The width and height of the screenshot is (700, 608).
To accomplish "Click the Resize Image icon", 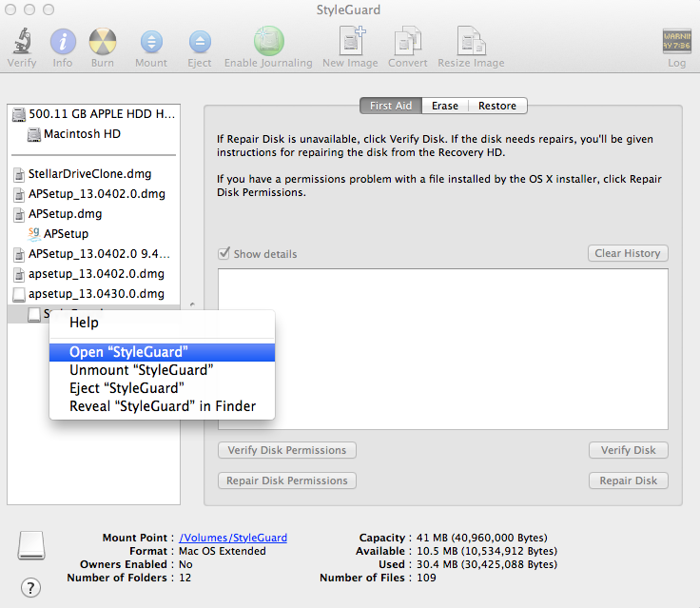I will click(x=471, y=41).
